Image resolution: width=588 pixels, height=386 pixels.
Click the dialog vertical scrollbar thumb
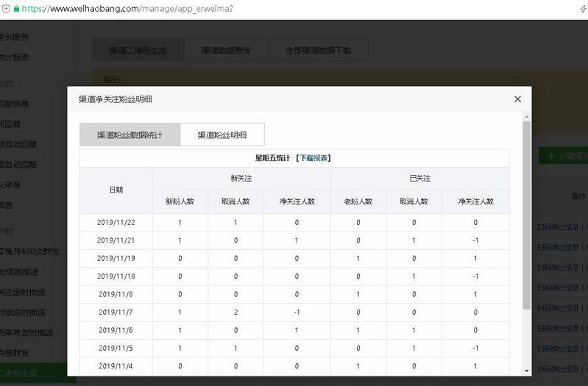[527, 215]
